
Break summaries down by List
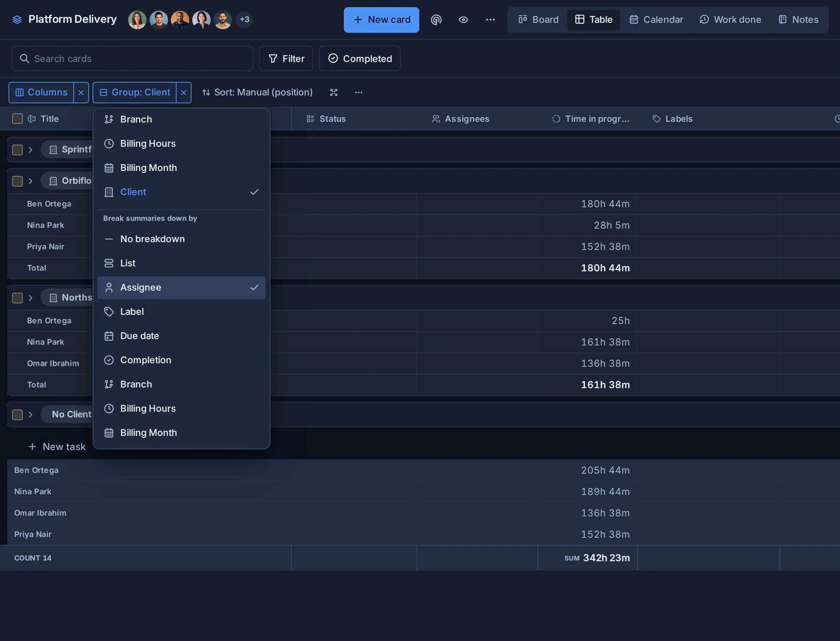click(x=182, y=263)
